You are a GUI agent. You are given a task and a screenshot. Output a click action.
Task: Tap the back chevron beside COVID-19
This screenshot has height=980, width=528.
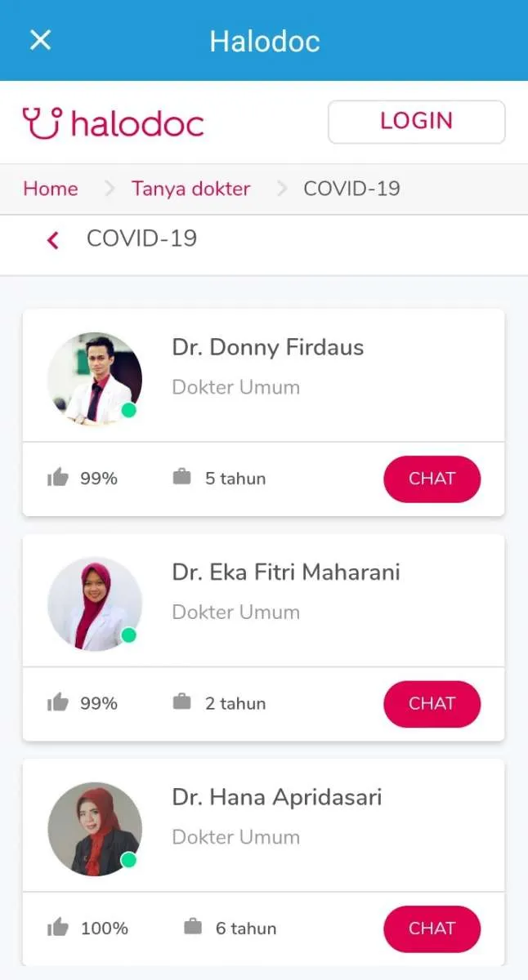click(53, 239)
